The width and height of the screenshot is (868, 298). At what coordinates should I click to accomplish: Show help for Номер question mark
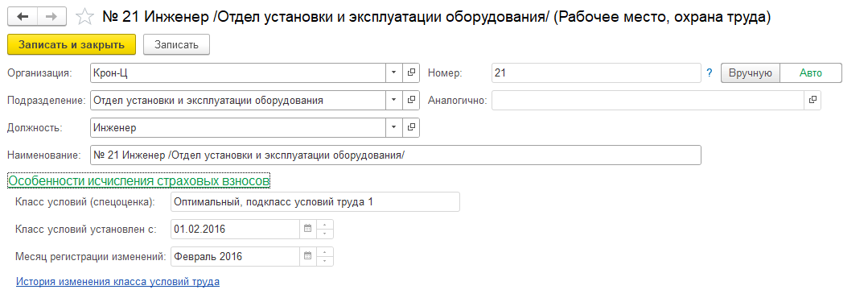click(x=710, y=73)
